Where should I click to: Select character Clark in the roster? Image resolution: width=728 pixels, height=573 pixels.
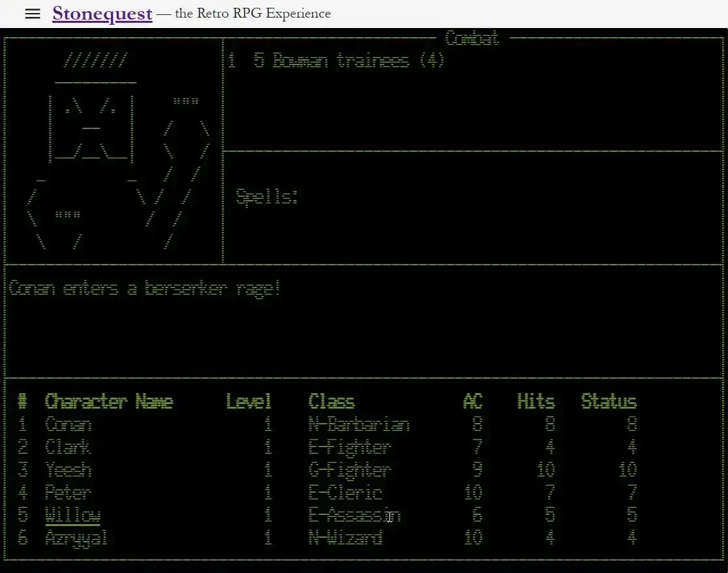pyautogui.click(x=68, y=447)
